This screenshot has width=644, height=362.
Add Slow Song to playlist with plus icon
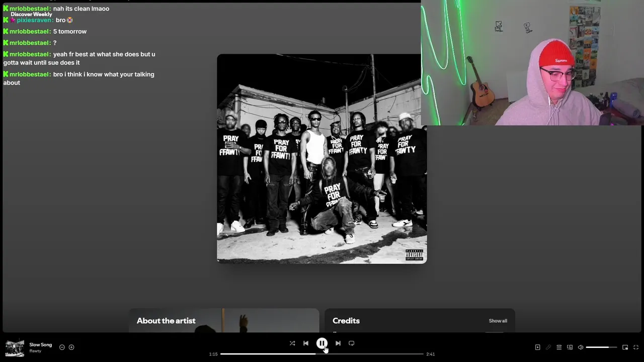71,347
